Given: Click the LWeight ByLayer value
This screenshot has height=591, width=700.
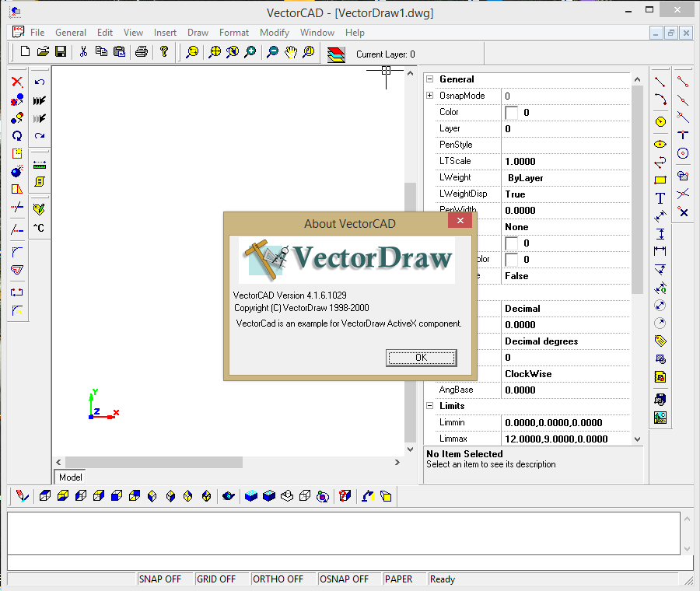Looking at the screenshot, I should (x=565, y=177).
